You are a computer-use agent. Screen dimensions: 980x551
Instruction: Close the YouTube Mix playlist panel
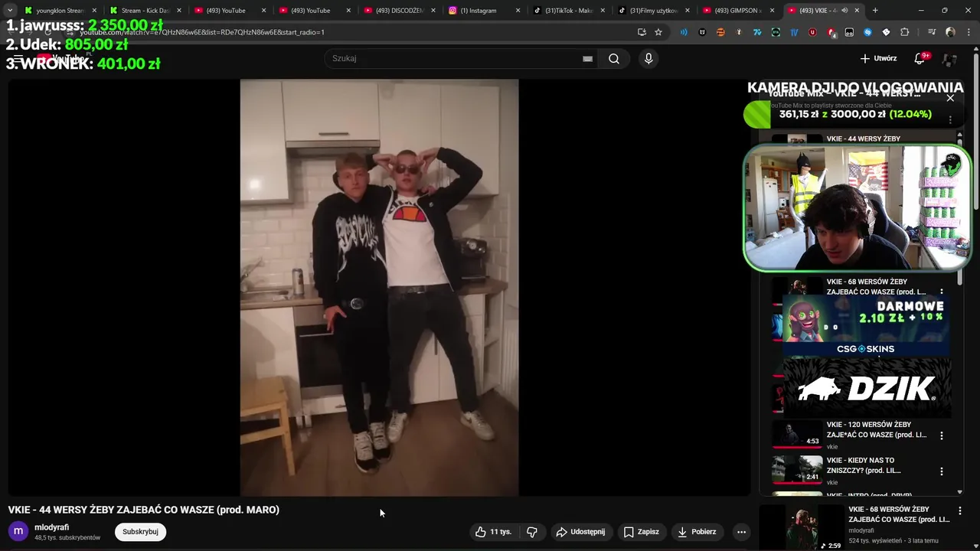coord(950,98)
